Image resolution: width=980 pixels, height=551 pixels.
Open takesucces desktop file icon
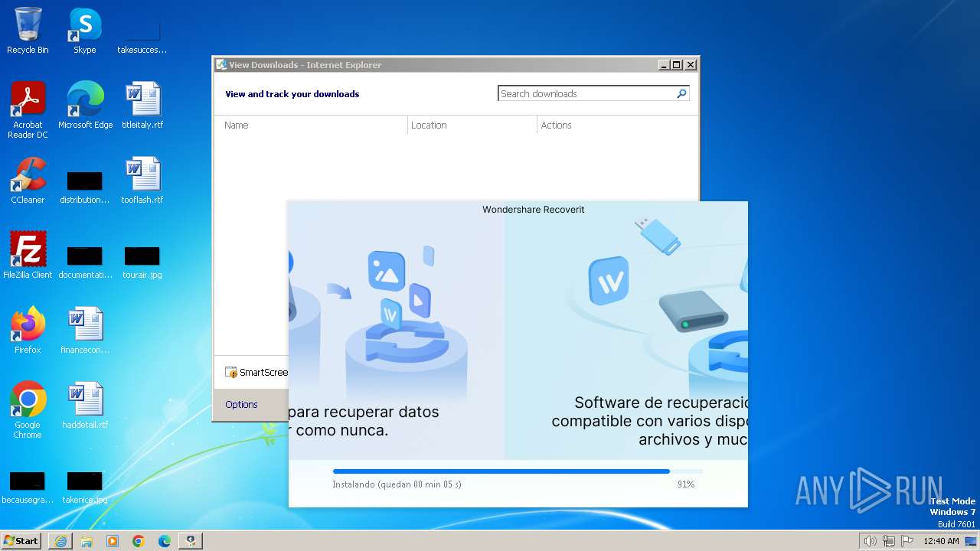[142, 37]
